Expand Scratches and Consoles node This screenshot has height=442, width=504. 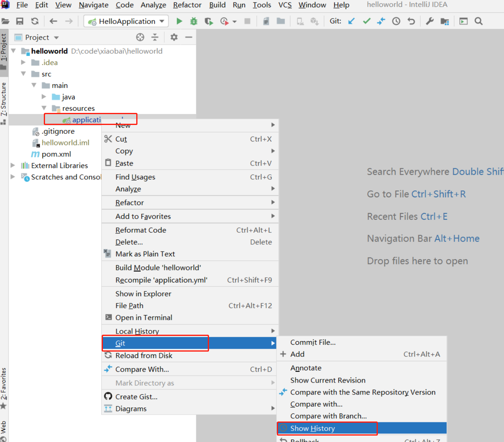(x=13, y=177)
